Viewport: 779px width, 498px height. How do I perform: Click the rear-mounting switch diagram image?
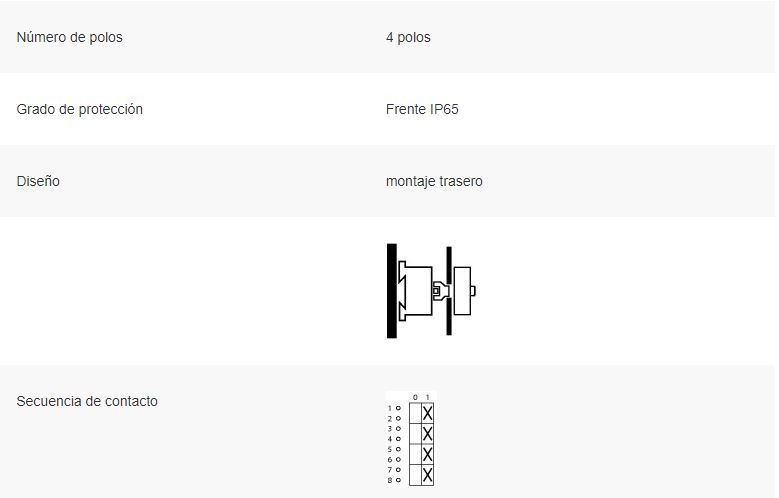click(431, 291)
